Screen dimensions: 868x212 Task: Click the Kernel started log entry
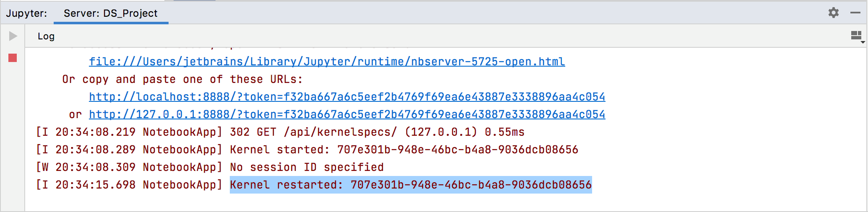[x=404, y=150]
